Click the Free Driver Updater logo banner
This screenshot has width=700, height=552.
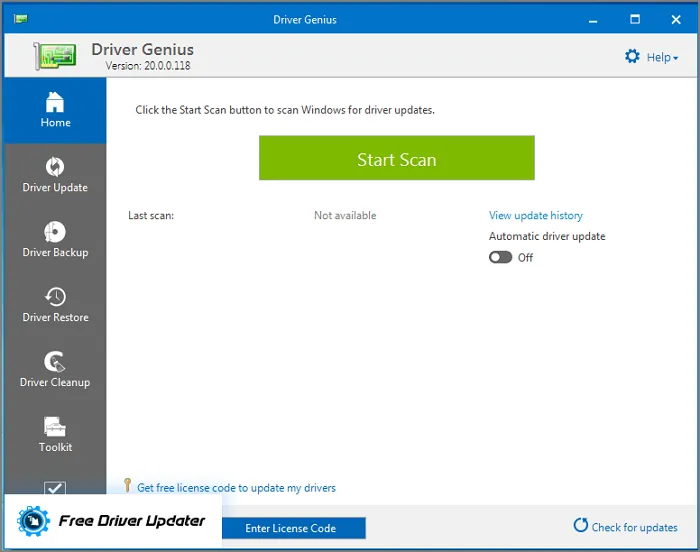pos(112,521)
